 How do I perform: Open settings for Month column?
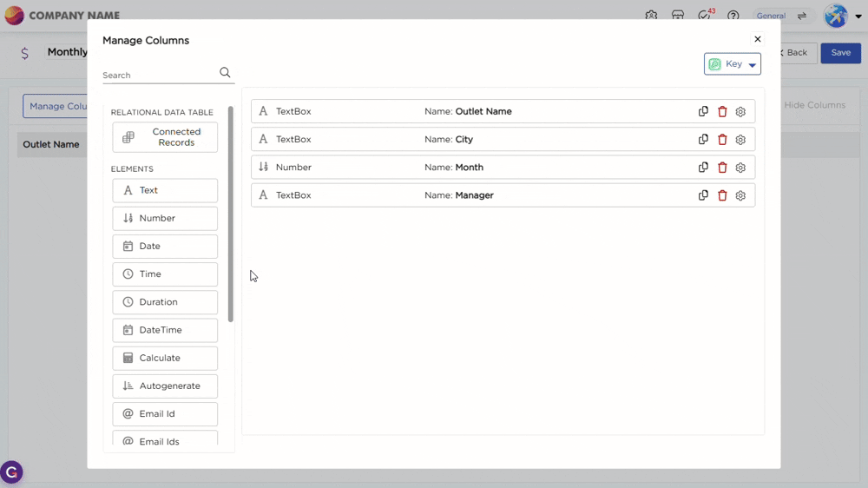tap(740, 168)
